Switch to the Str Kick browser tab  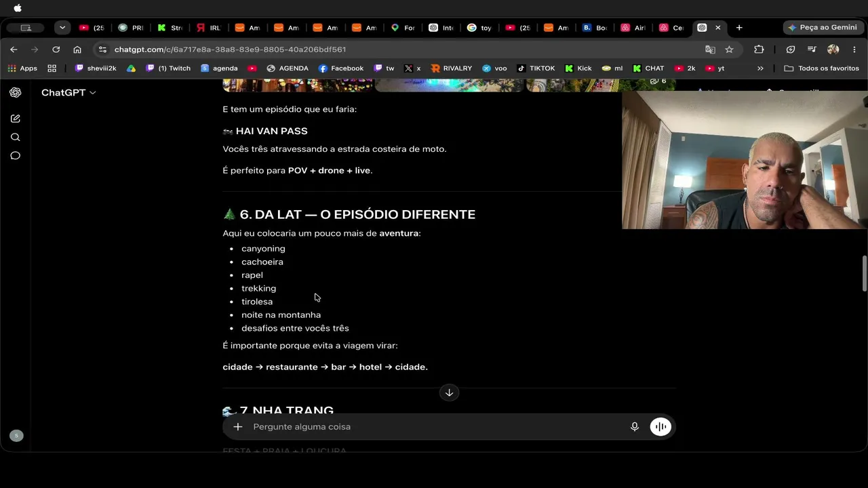[170, 28]
